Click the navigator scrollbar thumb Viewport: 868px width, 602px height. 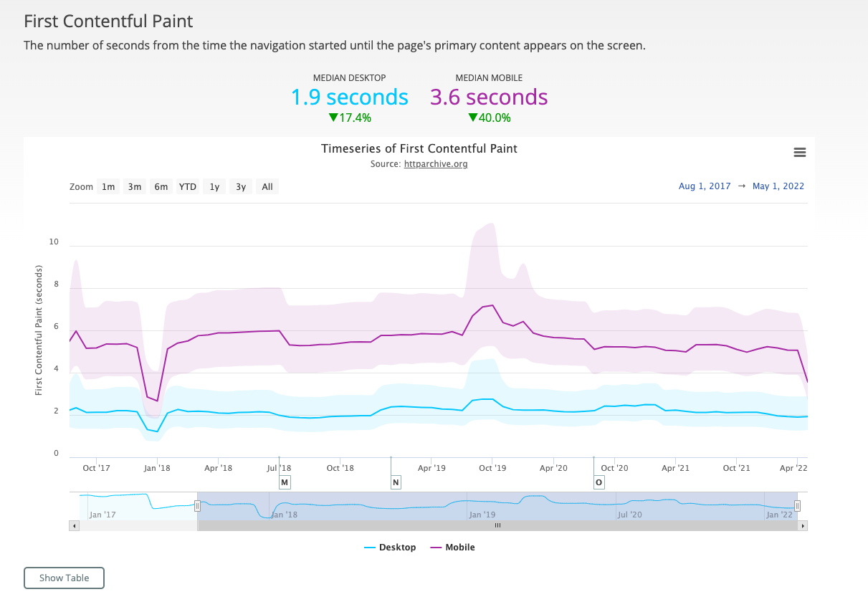pos(497,525)
